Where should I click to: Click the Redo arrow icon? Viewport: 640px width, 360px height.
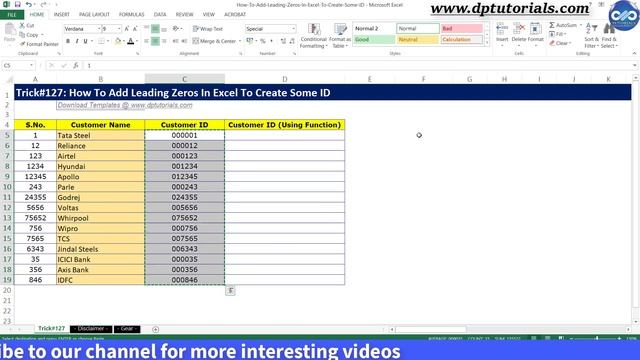point(43,4)
